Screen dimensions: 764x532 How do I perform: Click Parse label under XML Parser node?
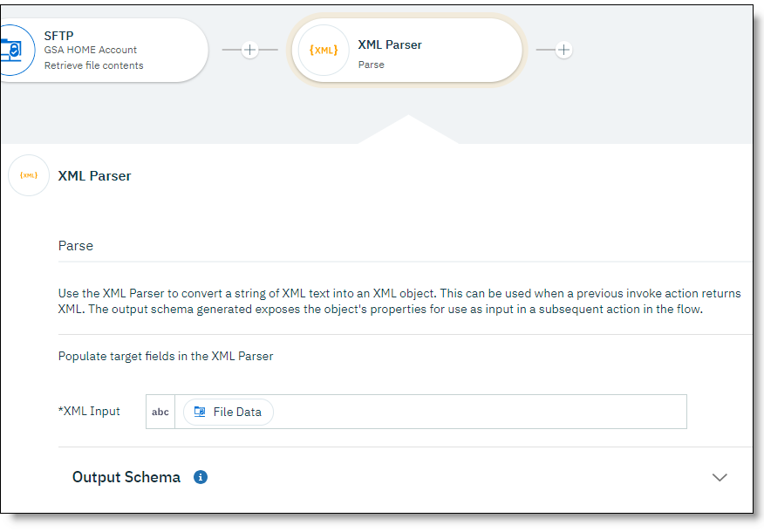(x=371, y=65)
